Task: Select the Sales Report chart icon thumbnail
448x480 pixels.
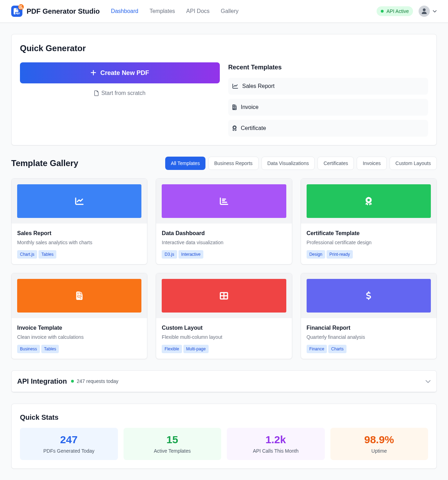Action: pos(79,201)
